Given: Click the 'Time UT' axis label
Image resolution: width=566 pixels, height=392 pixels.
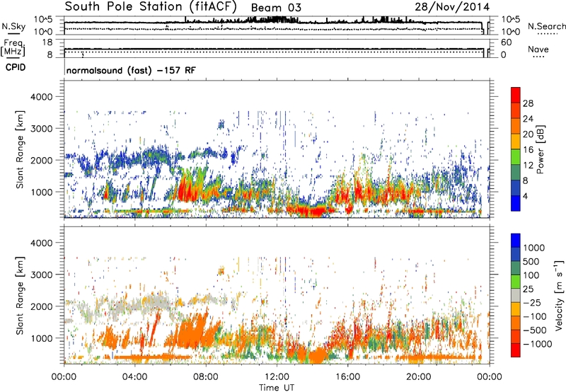Looking at the screenshot, I should 277,387.
